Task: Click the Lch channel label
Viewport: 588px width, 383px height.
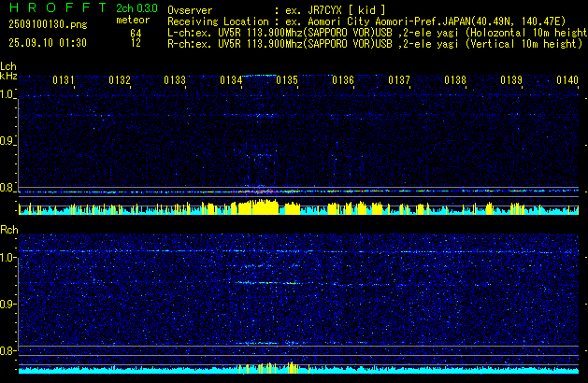Action: coord(8,66)
